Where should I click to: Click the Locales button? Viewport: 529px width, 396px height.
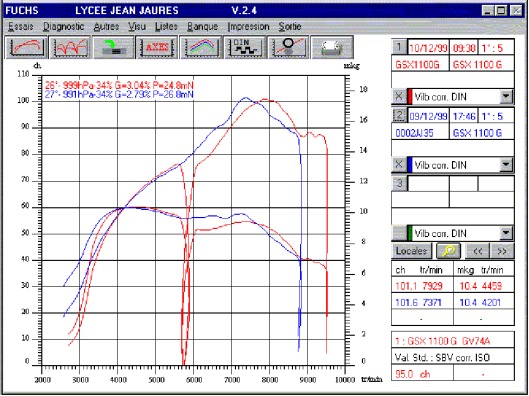point(412,251)
